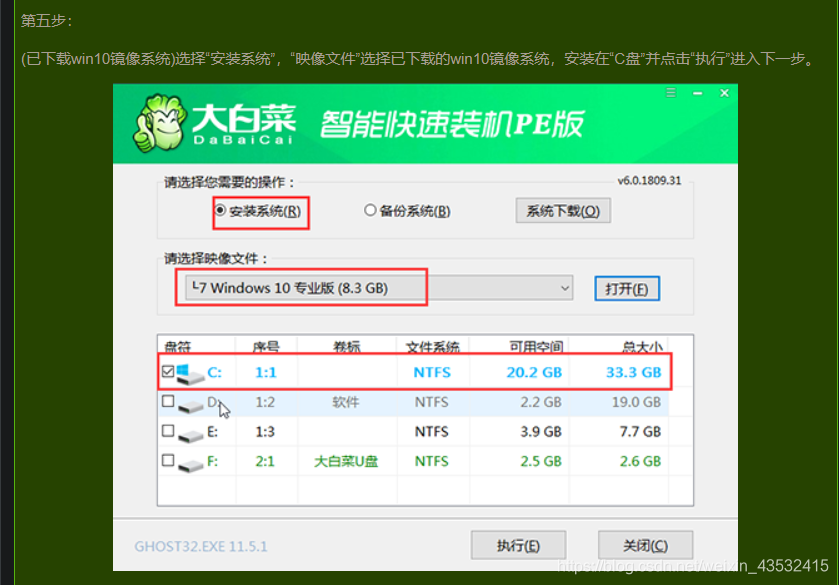
Task: Click the 打开(F) button
Action: coord(627,289)
